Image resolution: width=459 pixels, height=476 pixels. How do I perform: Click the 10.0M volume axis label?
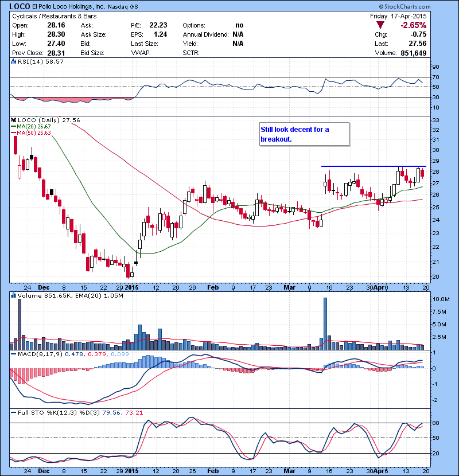441,299
